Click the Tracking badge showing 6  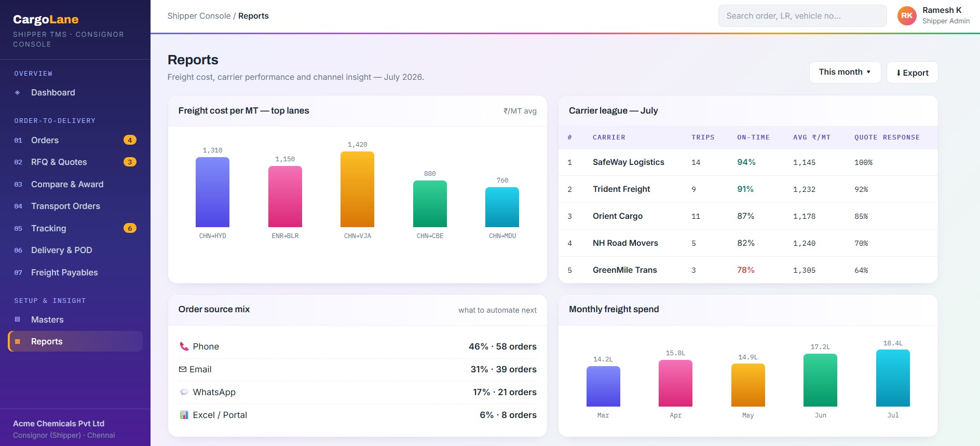point(130,228)
